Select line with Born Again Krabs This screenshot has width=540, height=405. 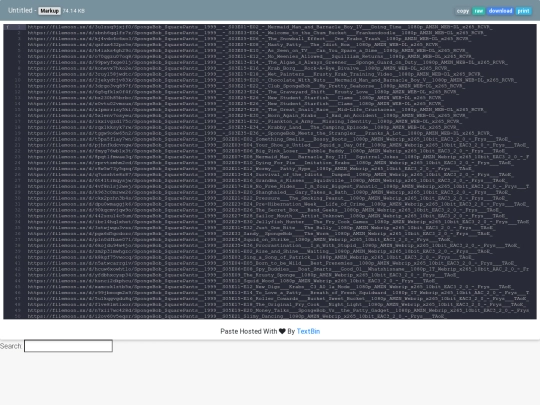tap(247, 115)
